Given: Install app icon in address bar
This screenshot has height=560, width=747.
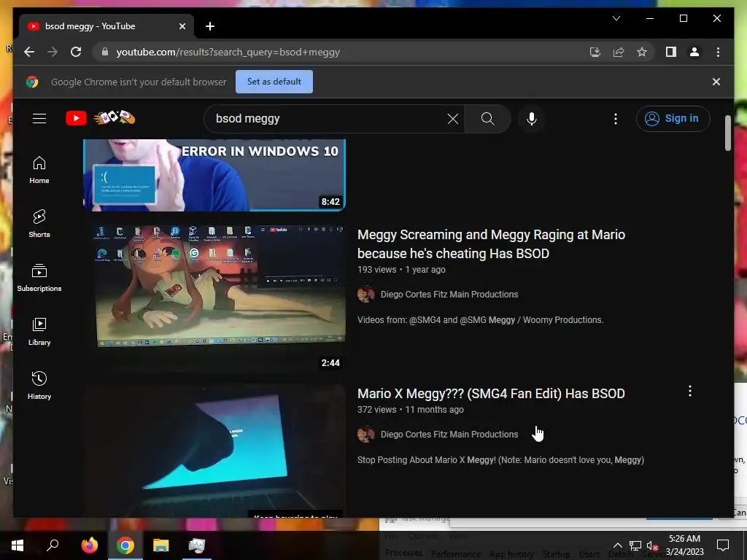Looking at the screenshot, I should pyautogui.click(x=595, y=52).
